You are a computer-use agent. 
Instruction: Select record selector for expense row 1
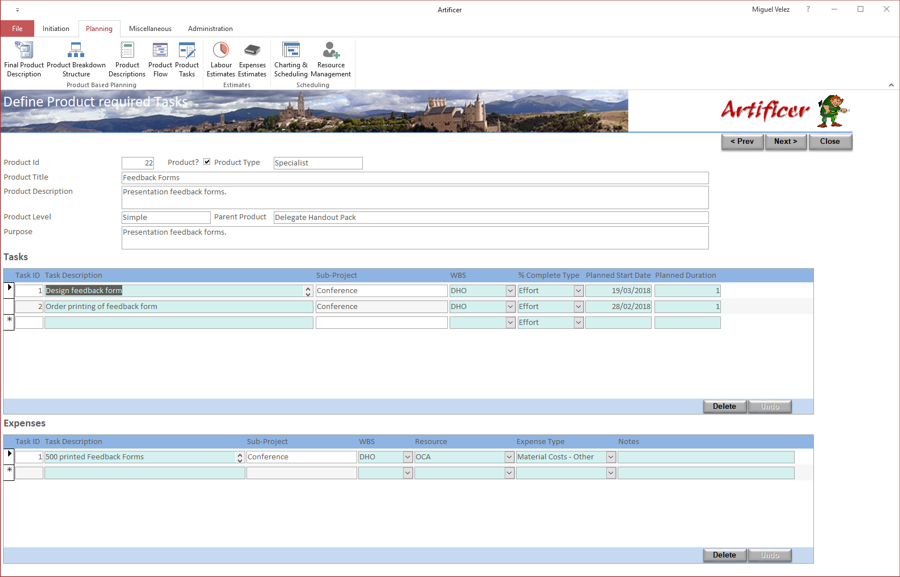(9, 456)
